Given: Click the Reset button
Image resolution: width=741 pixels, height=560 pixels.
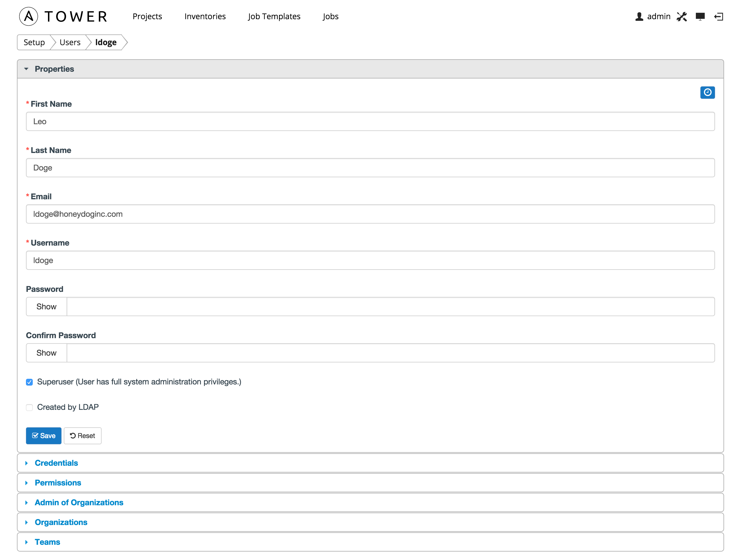Looking at the screenshot, I should pyautogui.click(x=82, y=435).
